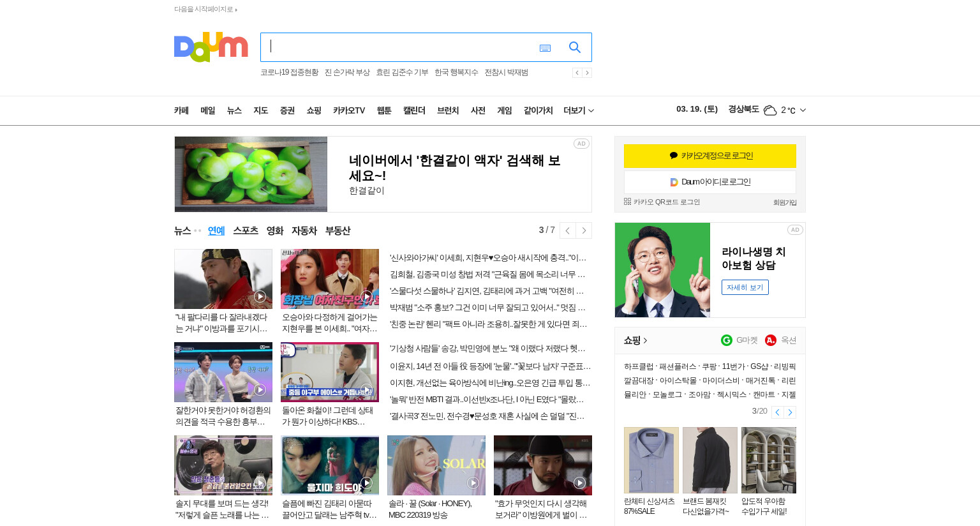
Task: Open the 쿠팡 shopping link
Action: click(709, 366)
